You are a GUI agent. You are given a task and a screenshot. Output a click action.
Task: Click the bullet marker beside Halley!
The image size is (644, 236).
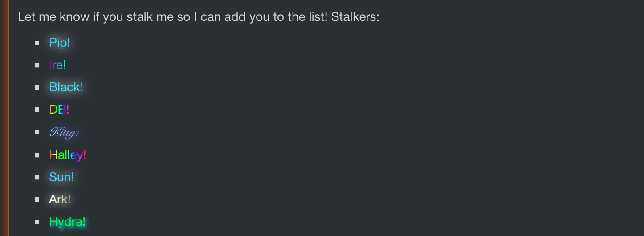(x=37, y=155)
